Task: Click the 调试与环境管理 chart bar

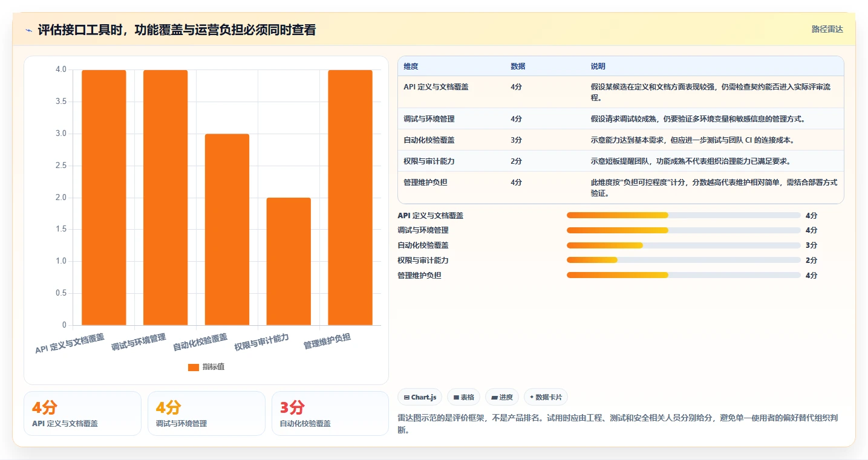Action: coord(166,198)
